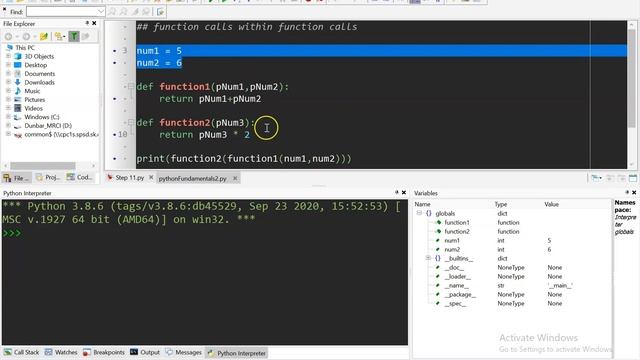Image resolution: width=640 pixels, height=360 pixels.
Task: Click the Find previous icon in search toolbar
Action: [x=123, y=12]
